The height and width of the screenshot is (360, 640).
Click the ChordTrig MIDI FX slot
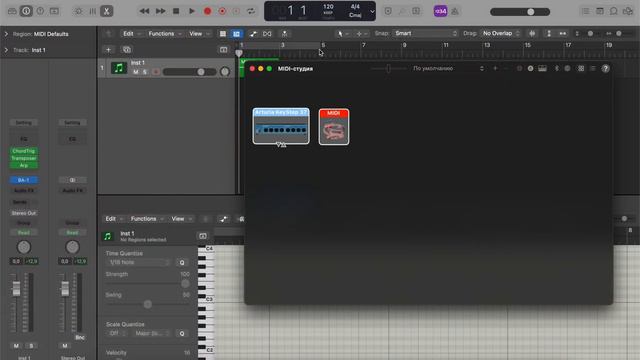coord(24,151)
